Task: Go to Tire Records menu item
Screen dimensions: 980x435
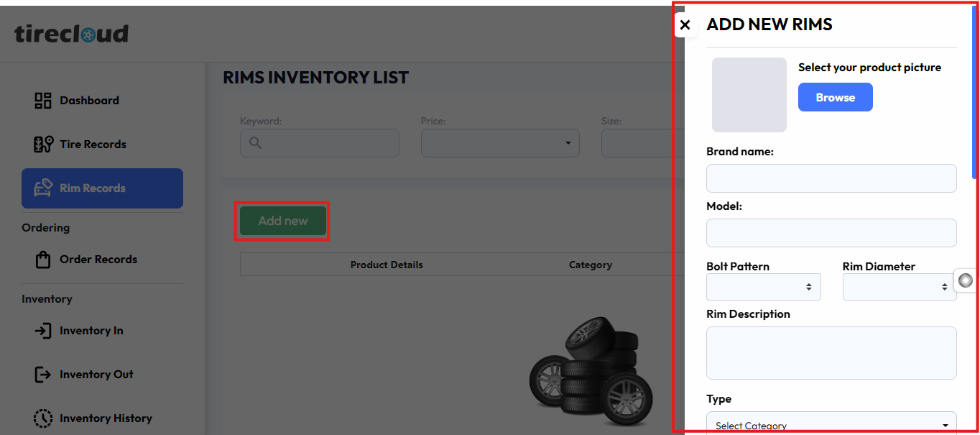Action: (93, 145)
